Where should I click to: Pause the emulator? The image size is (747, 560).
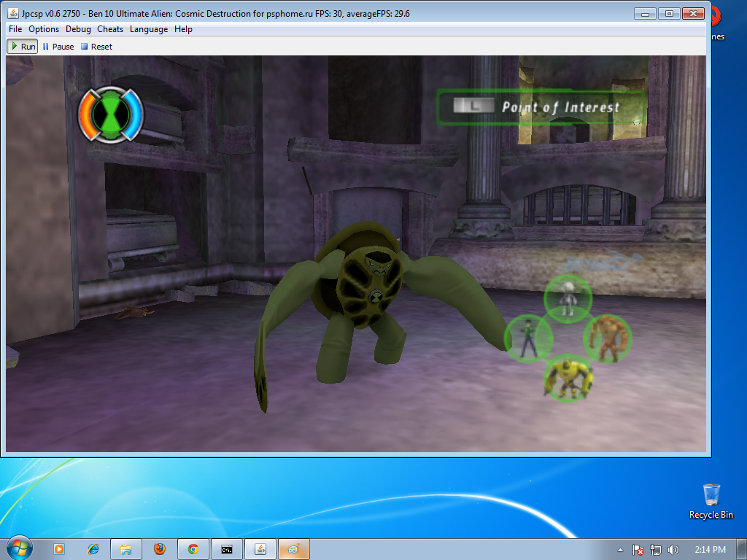tap(58, 47)
